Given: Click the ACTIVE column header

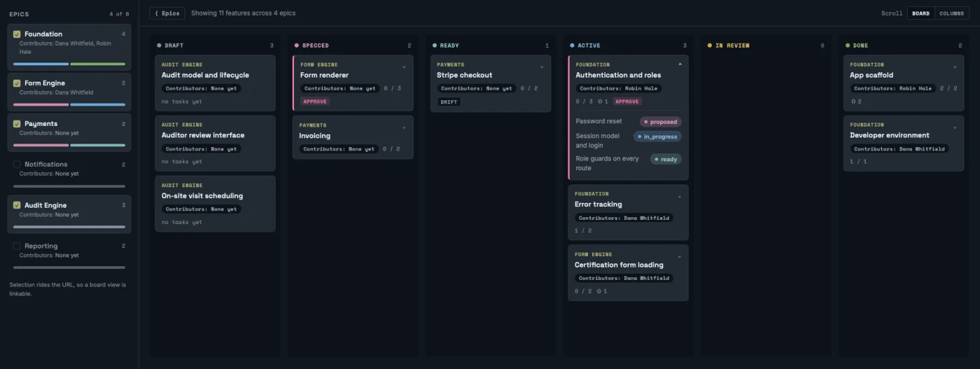Looking at the screenshot, I should [589, 46].
